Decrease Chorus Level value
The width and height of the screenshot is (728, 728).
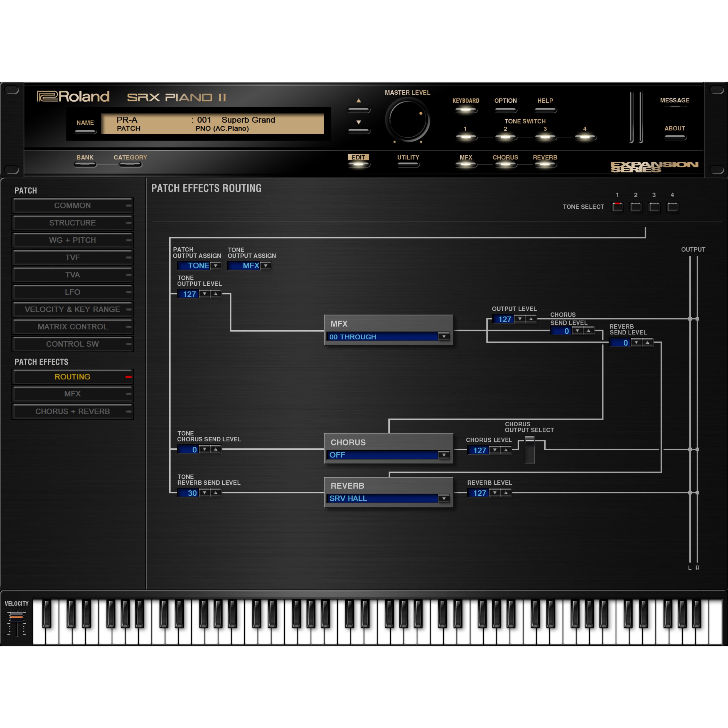click(495, 450)
